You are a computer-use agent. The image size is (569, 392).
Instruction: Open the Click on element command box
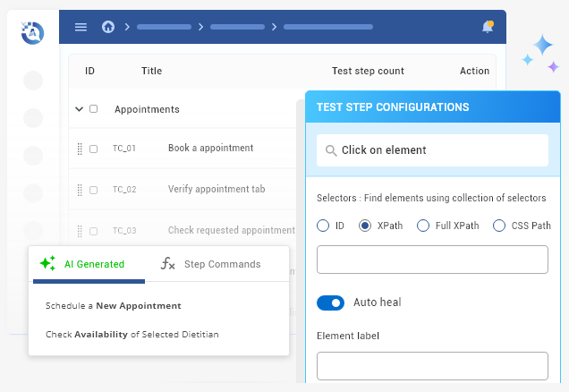(x=432, y=150)
